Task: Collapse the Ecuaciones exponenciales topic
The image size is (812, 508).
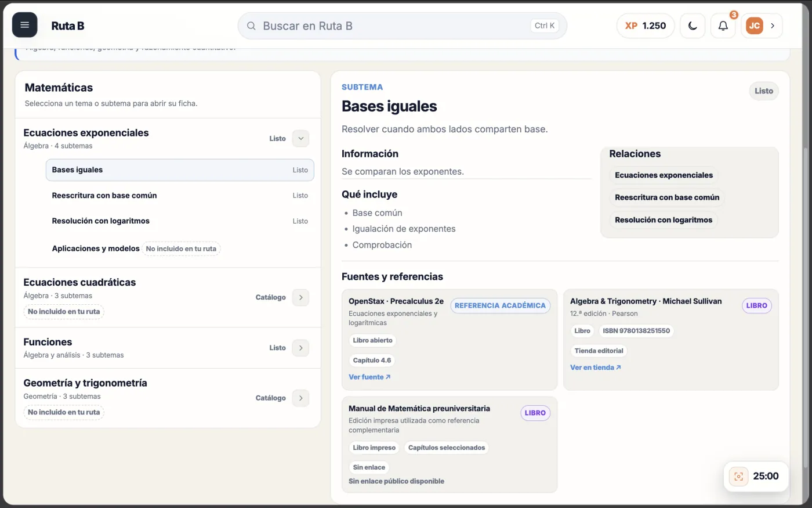Action: 300,139
